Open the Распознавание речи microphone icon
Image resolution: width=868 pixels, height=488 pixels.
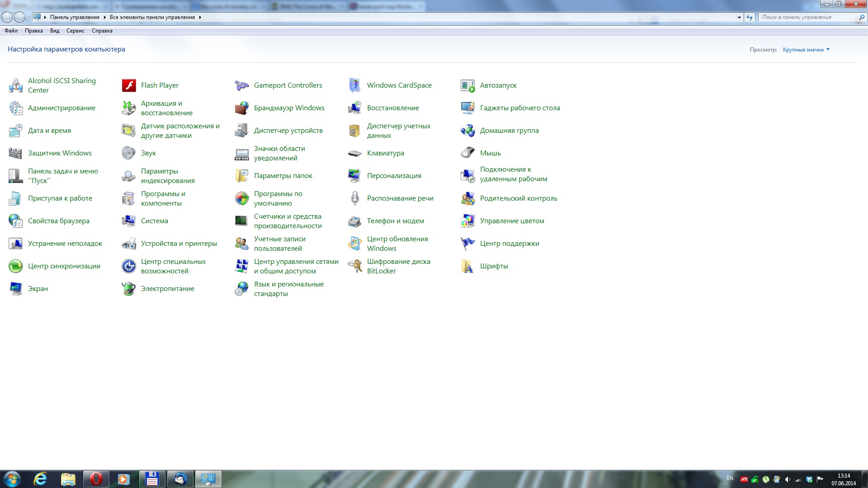tap(355, 198)
